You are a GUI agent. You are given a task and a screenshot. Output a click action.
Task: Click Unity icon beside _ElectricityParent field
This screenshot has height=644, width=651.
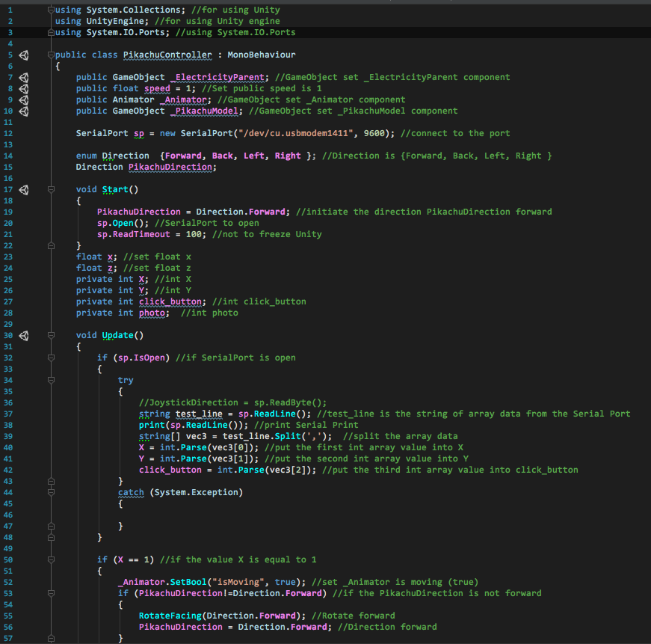click(24, 78)
